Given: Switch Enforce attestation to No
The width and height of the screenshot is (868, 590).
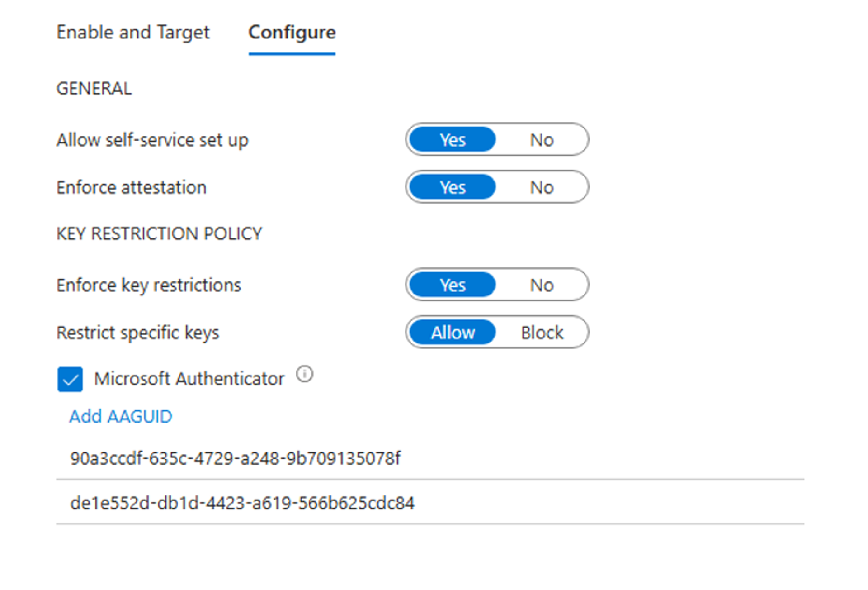Looking at the screenshot, I should 542,187.
